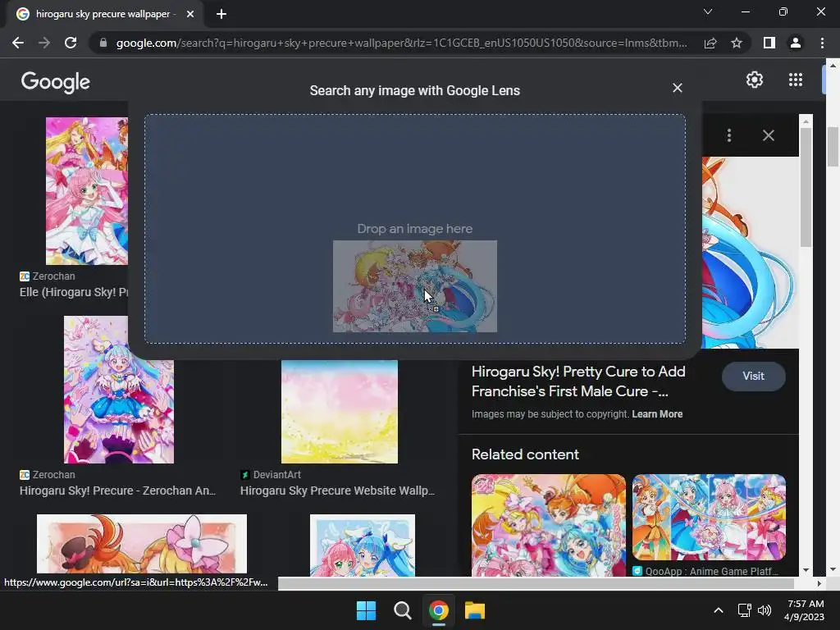This screenshot has height=630, width=840.
Task: View site information lock icon
Action: (x=103, y=43)
